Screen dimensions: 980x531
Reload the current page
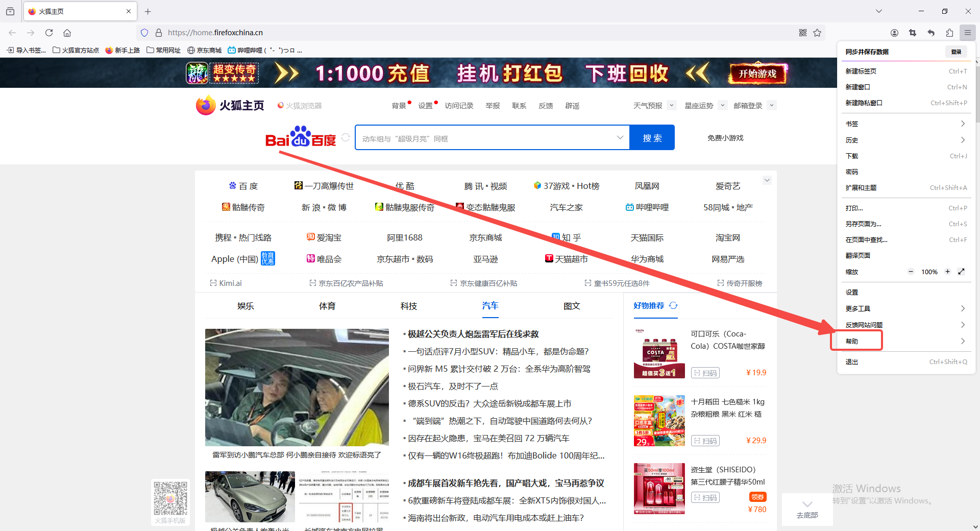click(49, 33)
